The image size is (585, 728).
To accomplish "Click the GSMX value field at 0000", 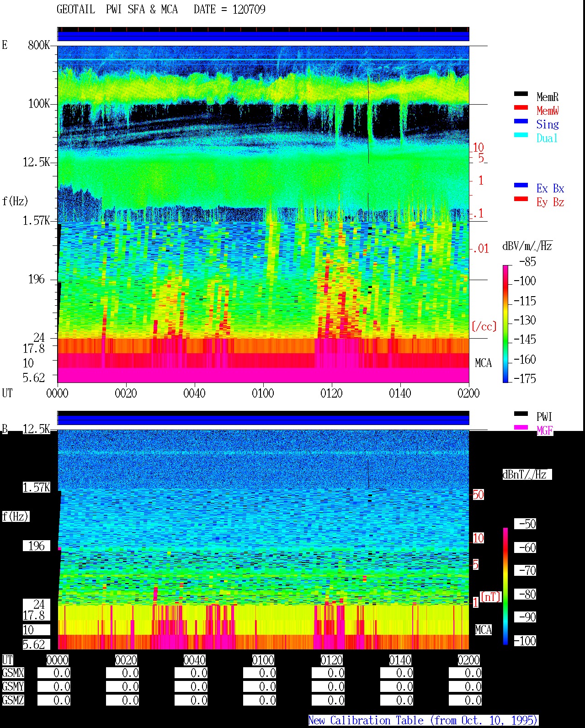I will click(53, 673).
